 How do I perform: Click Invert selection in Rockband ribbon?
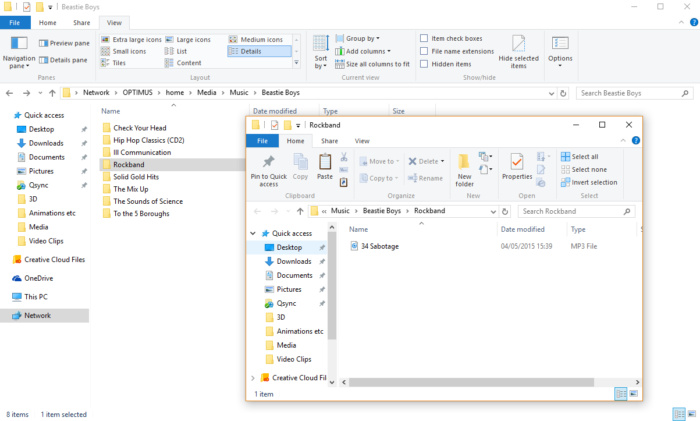pyautogui.click(x=589, y=183)
